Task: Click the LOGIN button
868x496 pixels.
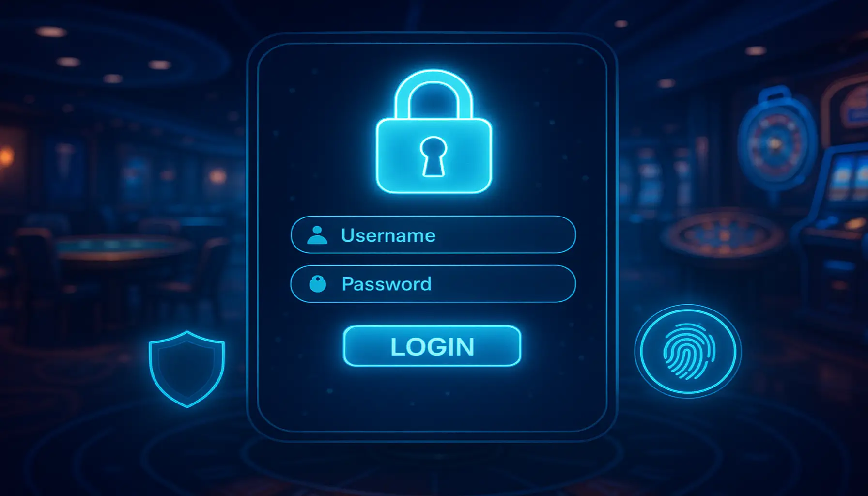Action: click(432, 346)
